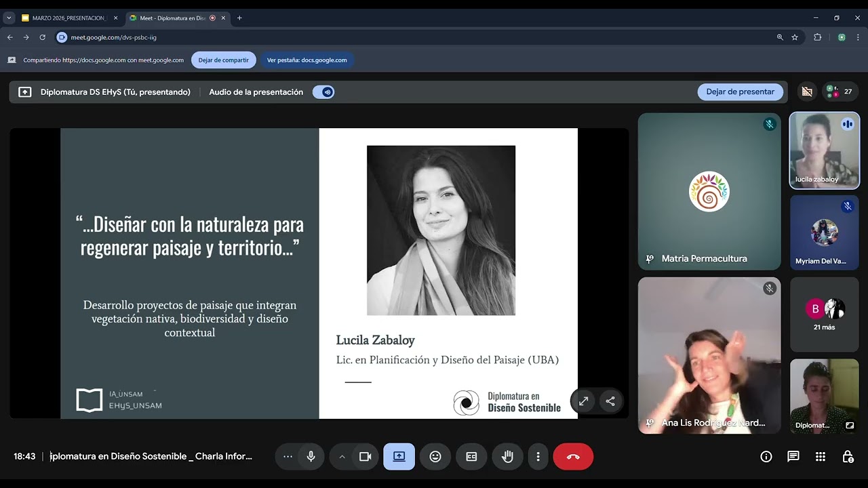The width and height of the screenshot is (868, 488).
Task: Click Dejar de presentar button
Action: (740, 92)
